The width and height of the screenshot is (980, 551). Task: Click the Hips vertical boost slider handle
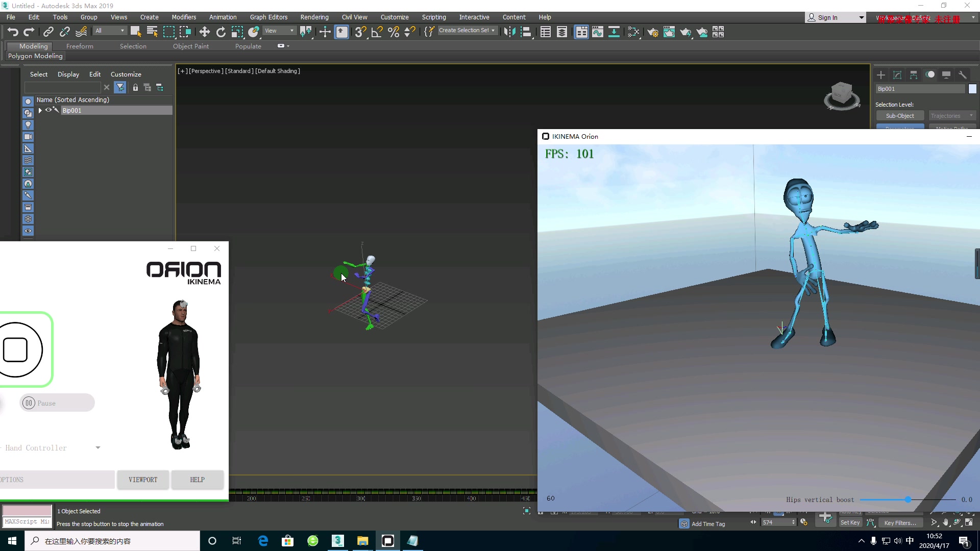coord(908,499)
